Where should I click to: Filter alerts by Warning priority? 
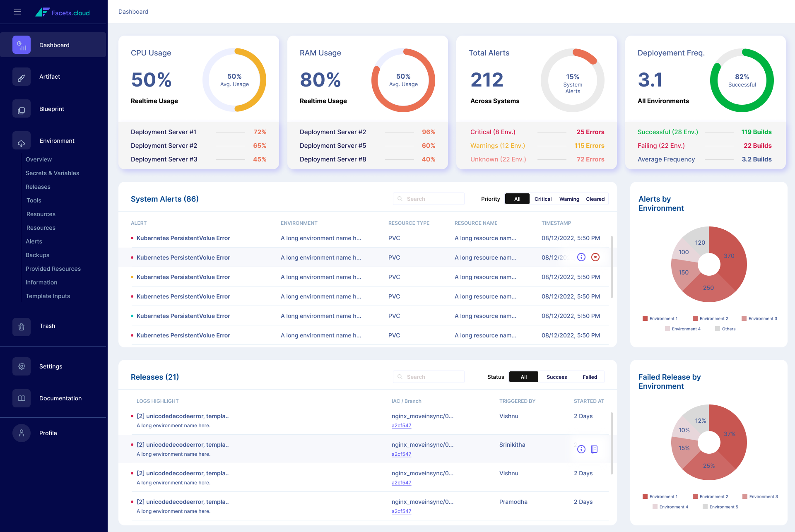click(569, 199)
